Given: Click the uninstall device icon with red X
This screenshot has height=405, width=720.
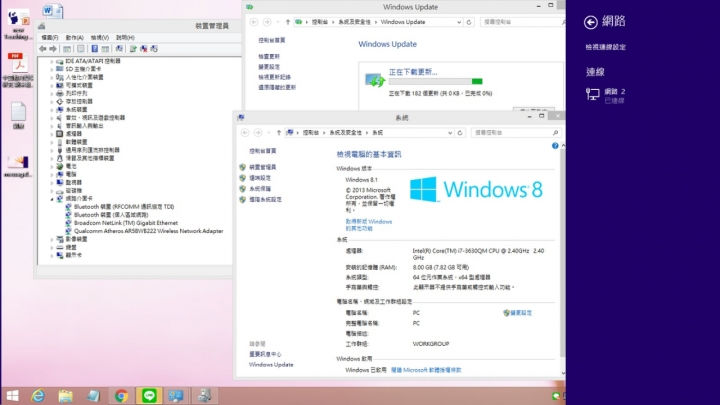Looking at the screenshot, I should (144, 49).
